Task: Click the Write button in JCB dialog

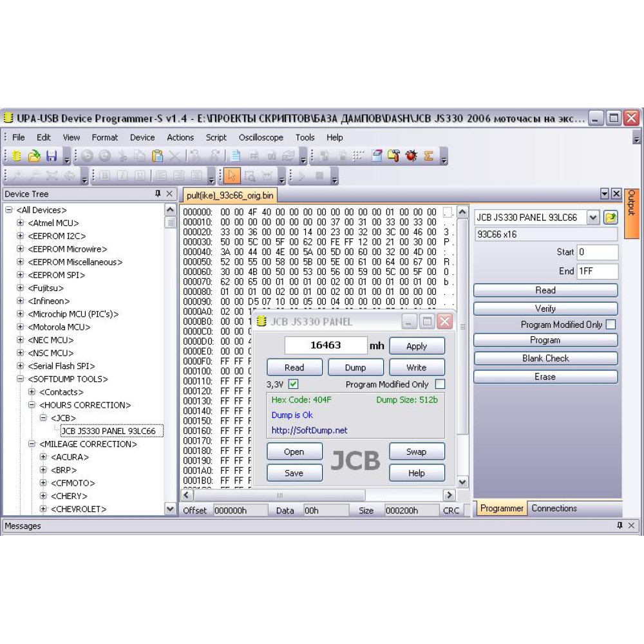Action: (x=417, y=367)
